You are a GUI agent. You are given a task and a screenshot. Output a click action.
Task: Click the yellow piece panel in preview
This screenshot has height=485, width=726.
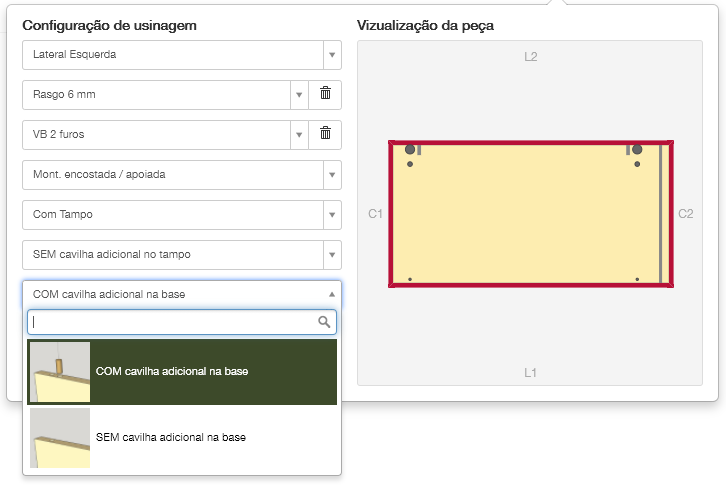click(530, 215)
